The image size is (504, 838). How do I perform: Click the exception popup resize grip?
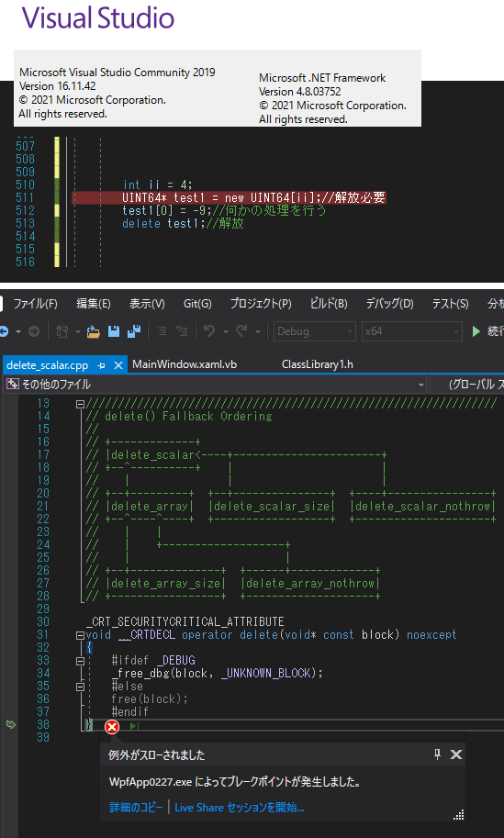point(459,815)
